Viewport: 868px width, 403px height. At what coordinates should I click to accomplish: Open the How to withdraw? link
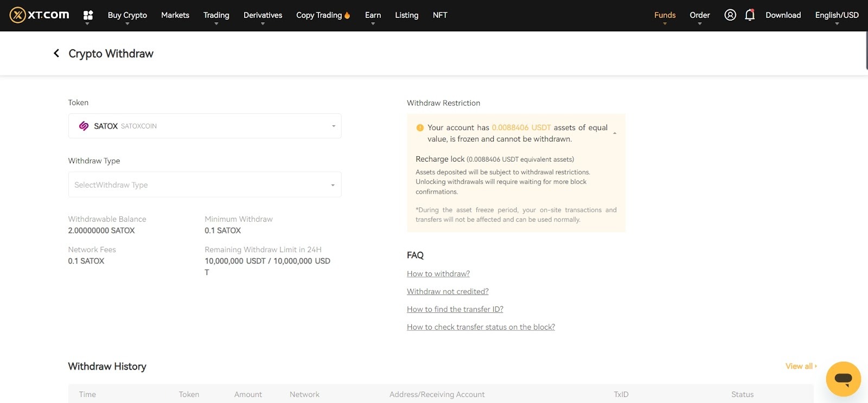[x=438, y=274]
